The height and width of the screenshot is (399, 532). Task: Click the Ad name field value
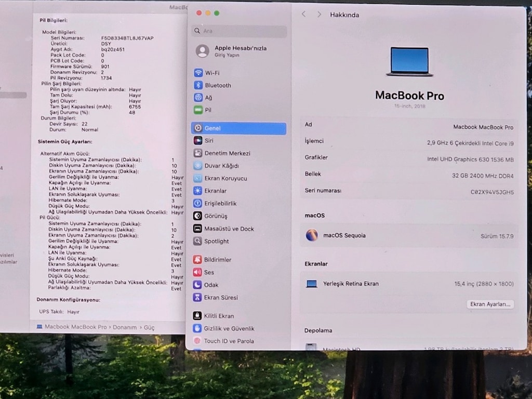coord(483,127)
